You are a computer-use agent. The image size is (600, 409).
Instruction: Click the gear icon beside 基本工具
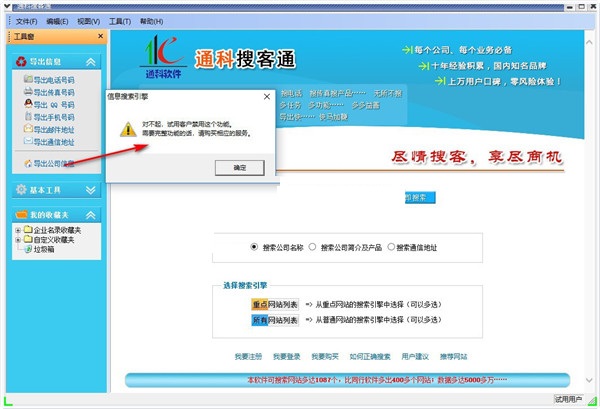click(x=21, y=189)
